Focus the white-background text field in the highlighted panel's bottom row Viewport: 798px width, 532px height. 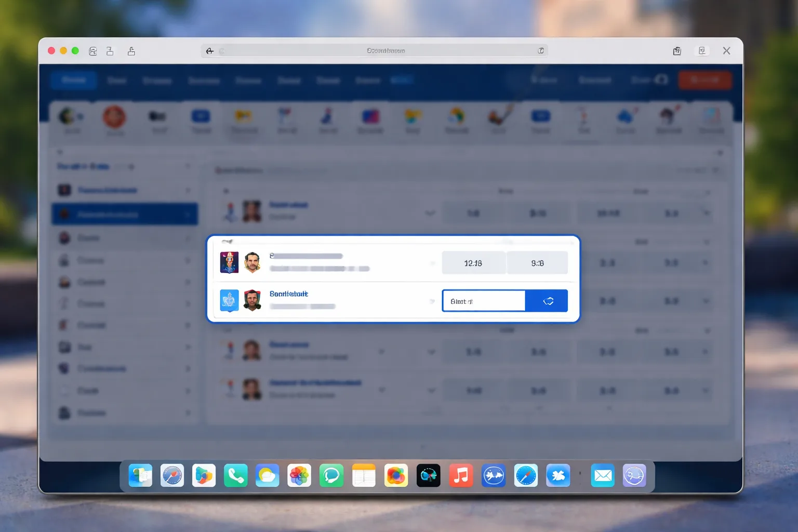(x=484, y=301)
